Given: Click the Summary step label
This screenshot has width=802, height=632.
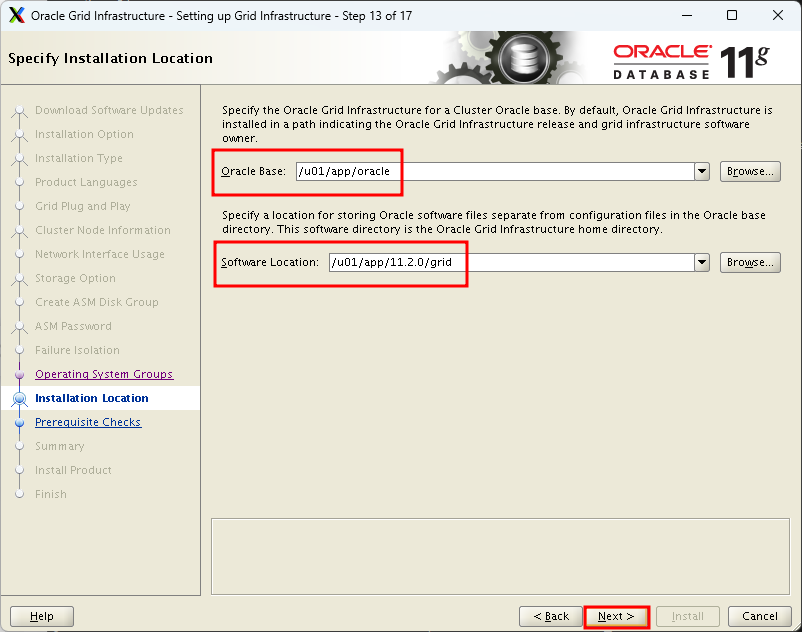Looking at the screenshot, I should [59, 446].
